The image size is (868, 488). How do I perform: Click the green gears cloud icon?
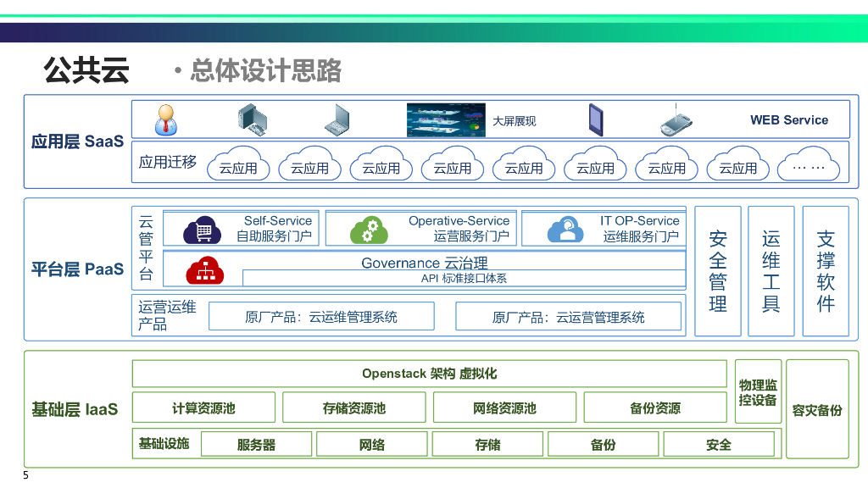[x=369, y=230]
